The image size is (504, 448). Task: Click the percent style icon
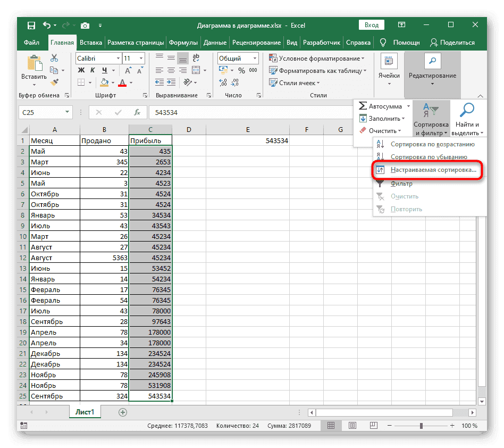click(x=241, y=70)
